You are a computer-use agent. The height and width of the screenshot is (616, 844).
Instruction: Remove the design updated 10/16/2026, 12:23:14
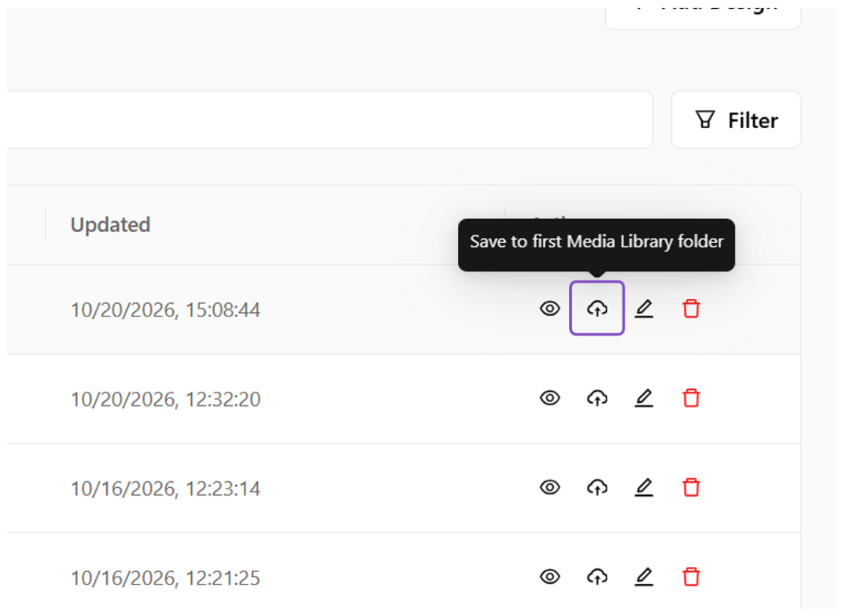click(691, 487)
